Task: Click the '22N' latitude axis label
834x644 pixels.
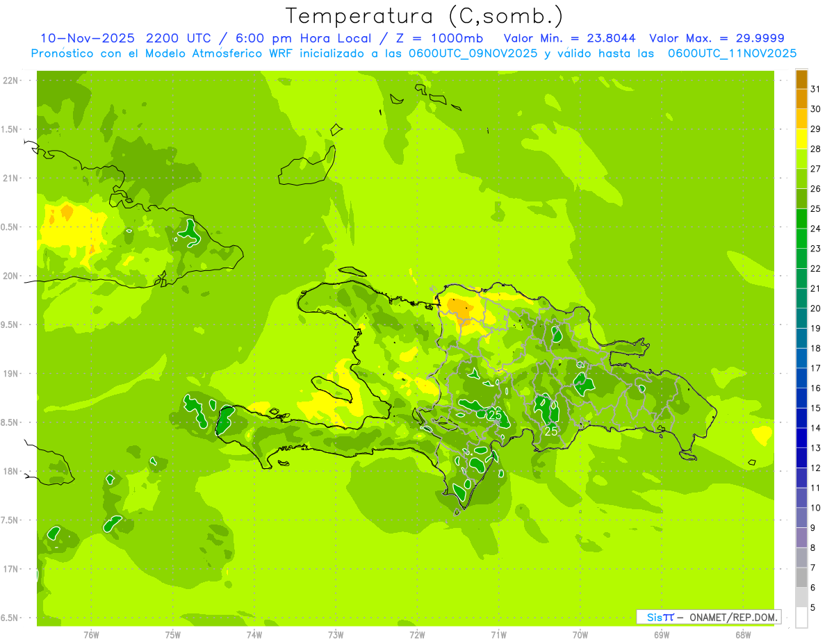Action: coord(10,81)
